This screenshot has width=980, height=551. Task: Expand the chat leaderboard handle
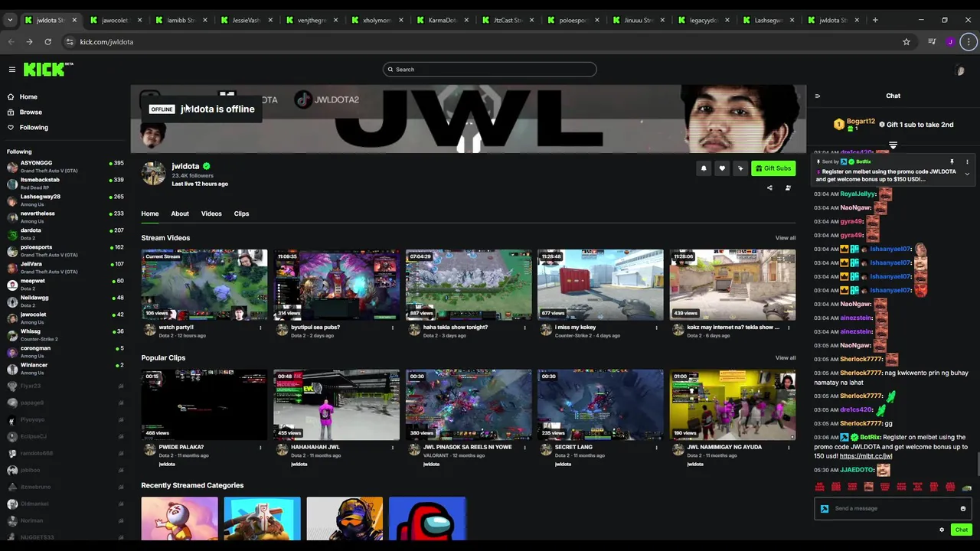(893, 145)
